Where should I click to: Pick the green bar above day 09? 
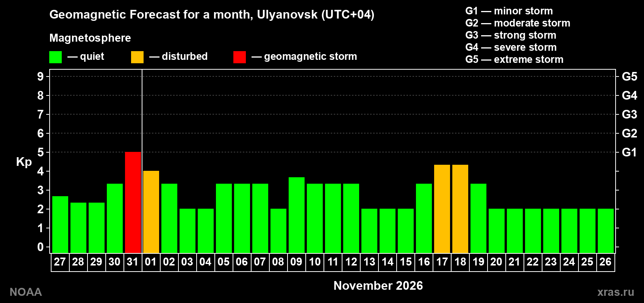[297, 215]
